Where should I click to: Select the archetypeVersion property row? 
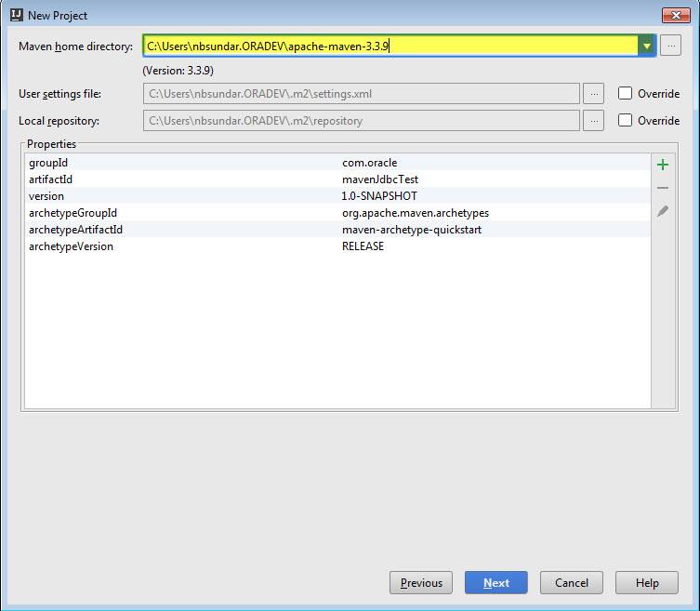click(x=337, y=246)
